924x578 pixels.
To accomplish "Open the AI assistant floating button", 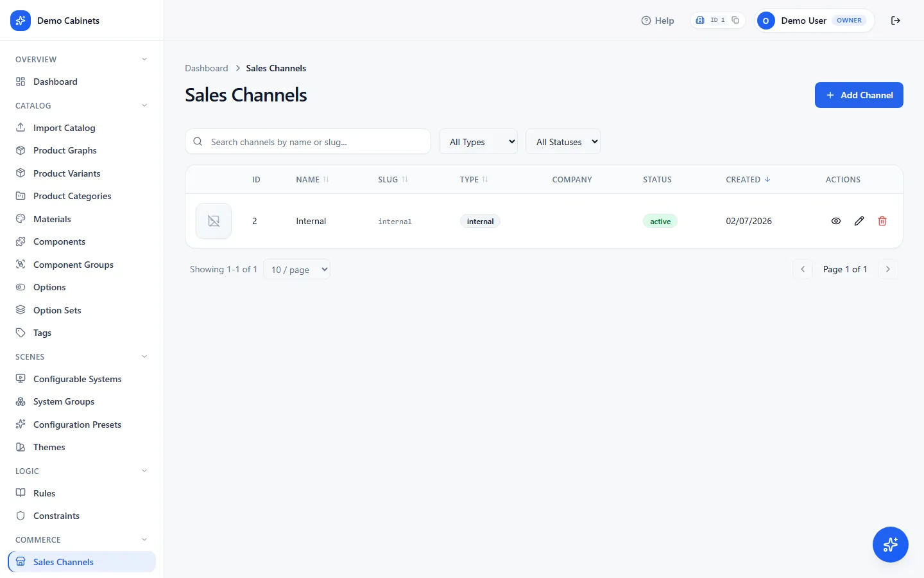I will [891, 545].
